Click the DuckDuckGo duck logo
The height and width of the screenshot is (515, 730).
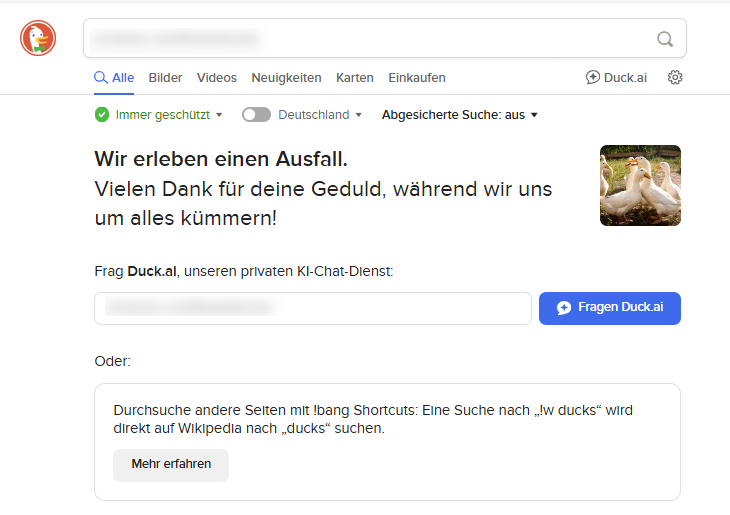(38, 38)
